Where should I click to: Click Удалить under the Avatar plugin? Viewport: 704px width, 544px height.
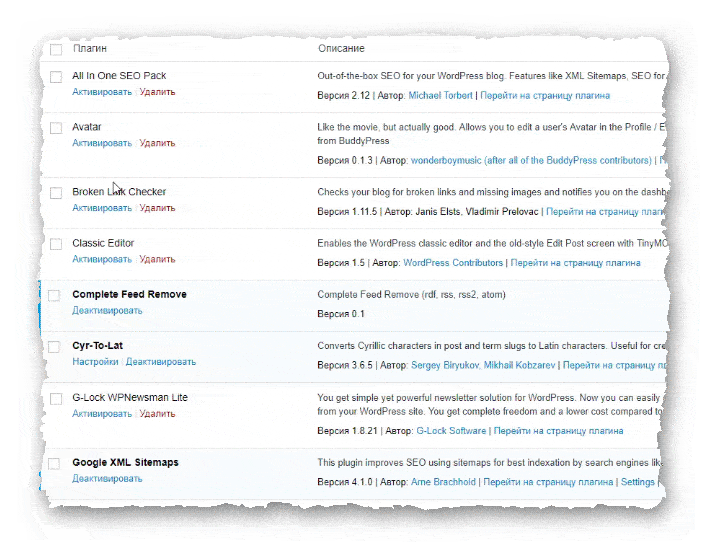coord(157,143)
